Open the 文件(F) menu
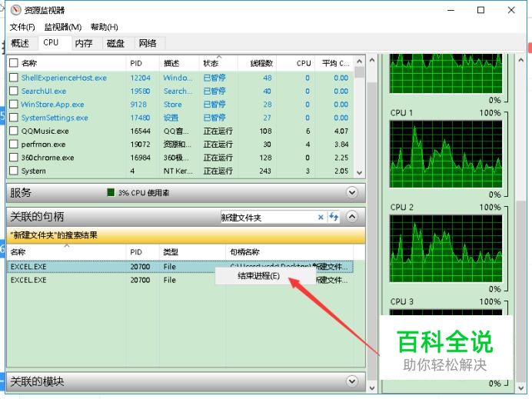This screenshot has height=399, width=532. pos(22,27)
